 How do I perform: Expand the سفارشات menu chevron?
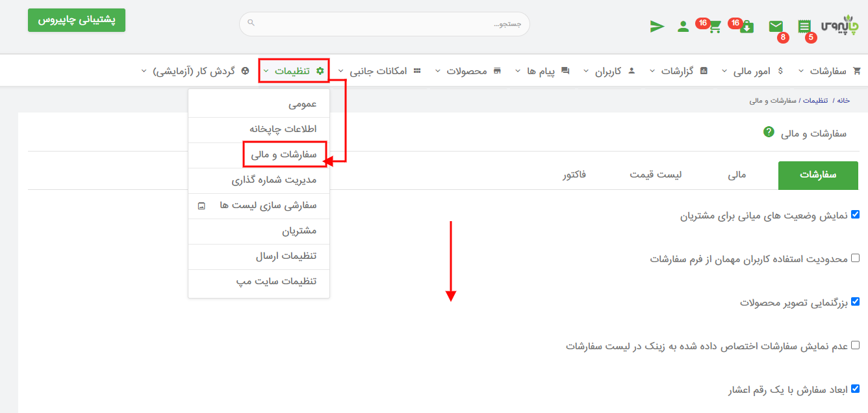800,70
